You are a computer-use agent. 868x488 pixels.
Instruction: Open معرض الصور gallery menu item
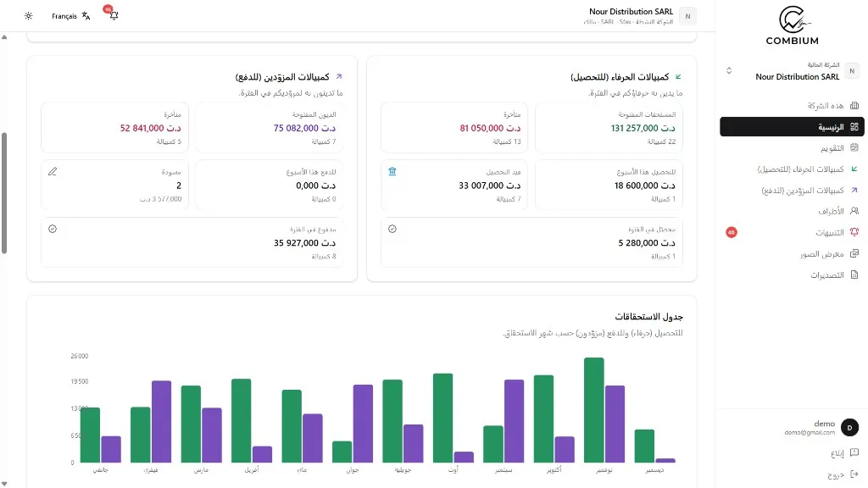792,253
